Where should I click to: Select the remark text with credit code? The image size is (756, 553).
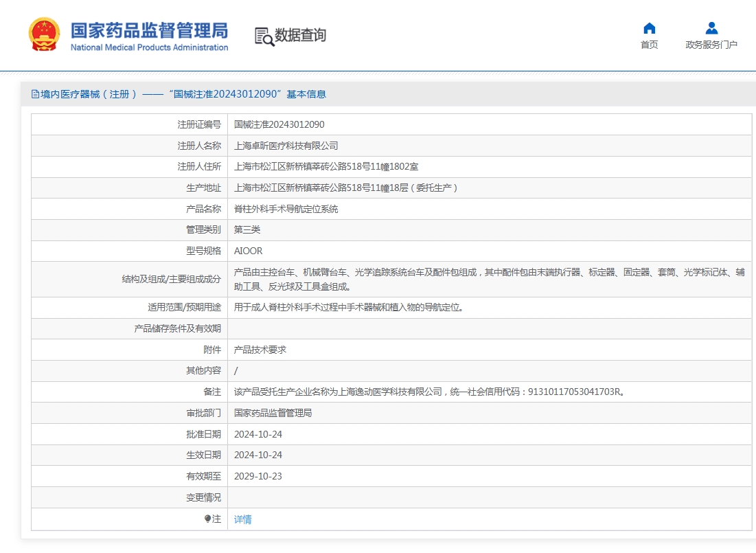tap(430, 392)
